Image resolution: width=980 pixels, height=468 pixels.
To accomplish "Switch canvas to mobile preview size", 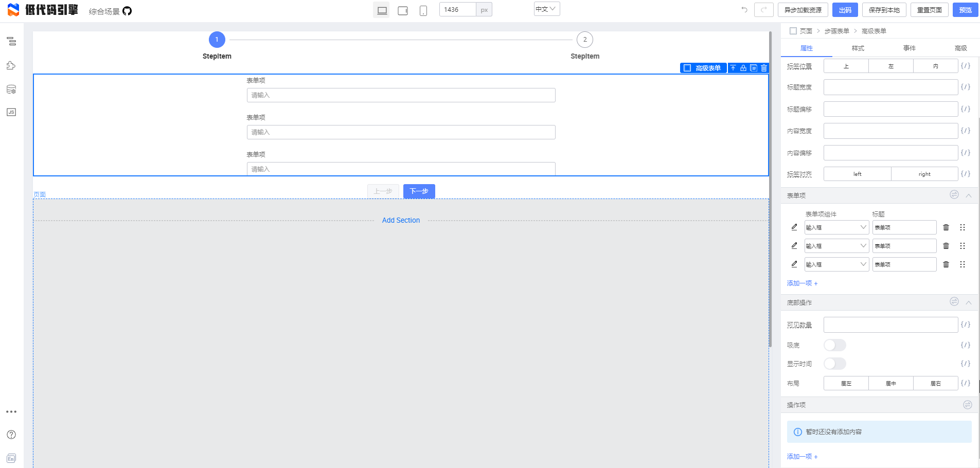I will (x=423, y=10).
